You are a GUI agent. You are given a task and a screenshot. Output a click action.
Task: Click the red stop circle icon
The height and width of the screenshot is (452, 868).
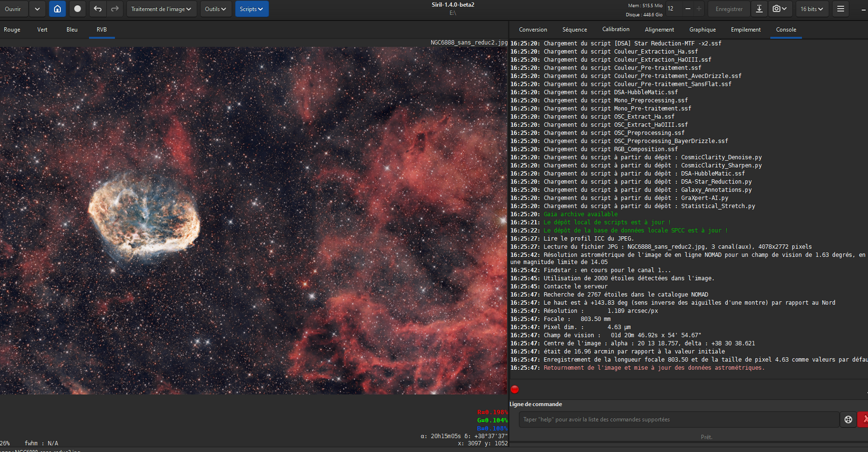tap(514, 389)
